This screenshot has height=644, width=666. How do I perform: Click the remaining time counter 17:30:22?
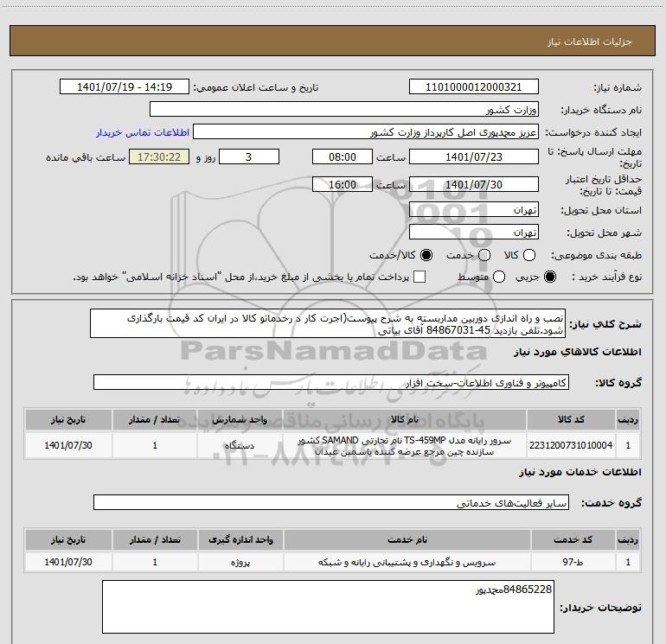[x=159, y=156]
